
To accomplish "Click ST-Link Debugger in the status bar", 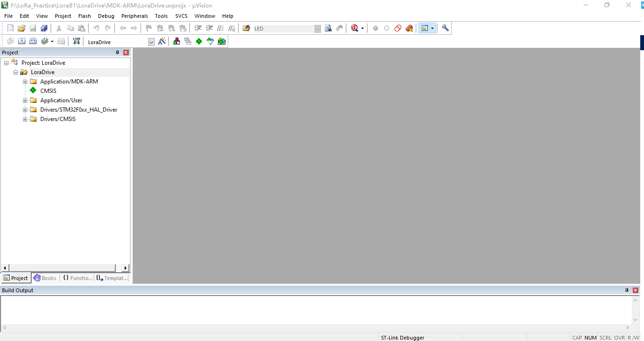I will pyautogui.click(x=403, y=338).
